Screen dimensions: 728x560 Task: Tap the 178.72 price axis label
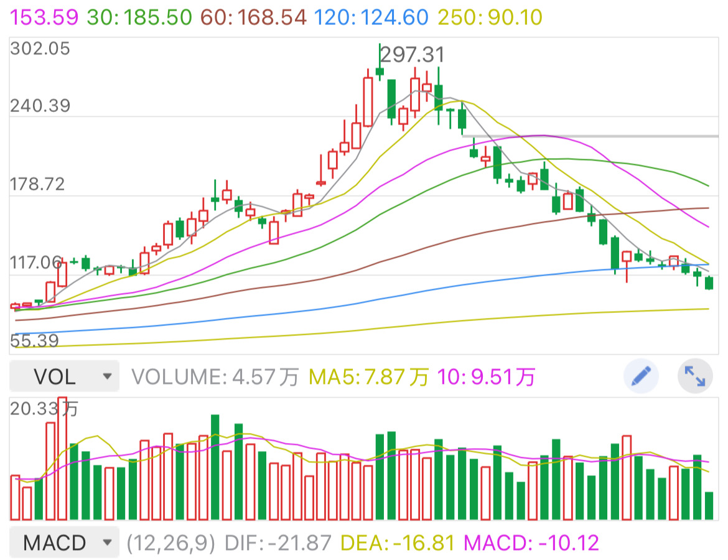tap(37, 184)
